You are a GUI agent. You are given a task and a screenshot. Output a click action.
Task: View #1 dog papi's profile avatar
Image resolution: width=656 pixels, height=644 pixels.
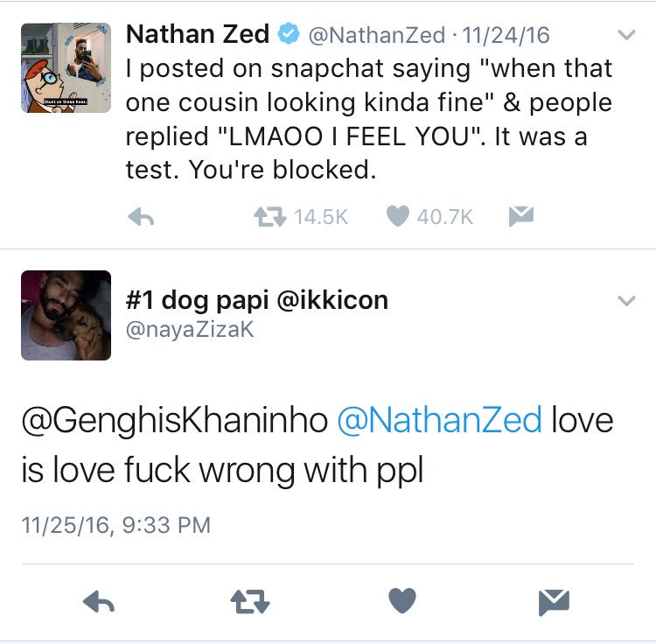click(x=66, y=315)
